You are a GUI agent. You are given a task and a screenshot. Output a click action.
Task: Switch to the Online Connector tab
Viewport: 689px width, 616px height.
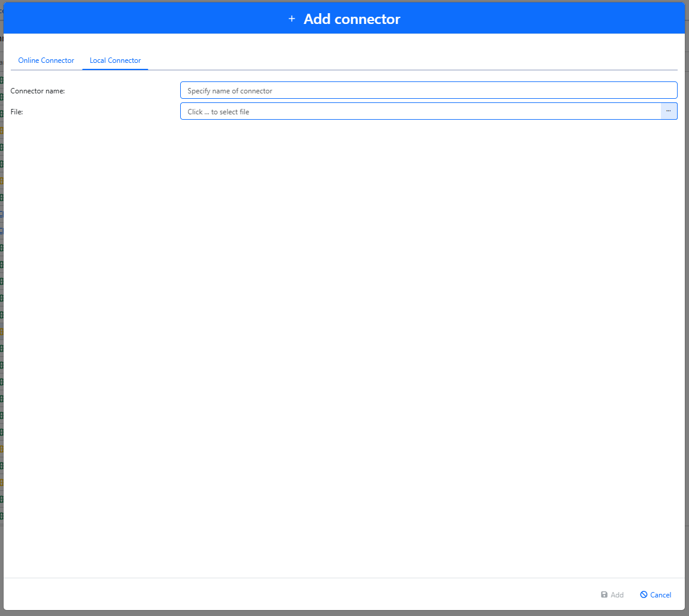click(x=45, y=60)
